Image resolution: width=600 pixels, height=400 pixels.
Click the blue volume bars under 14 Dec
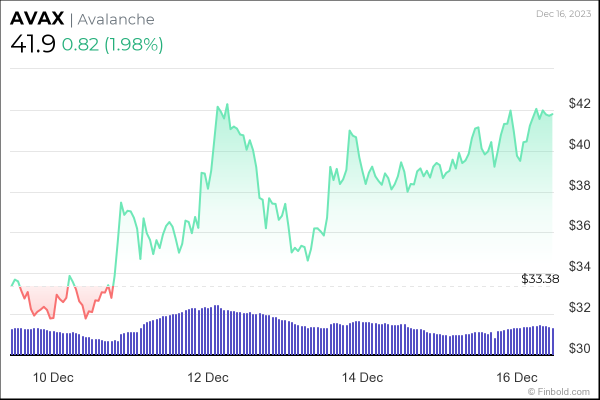(x=362, y=339)
